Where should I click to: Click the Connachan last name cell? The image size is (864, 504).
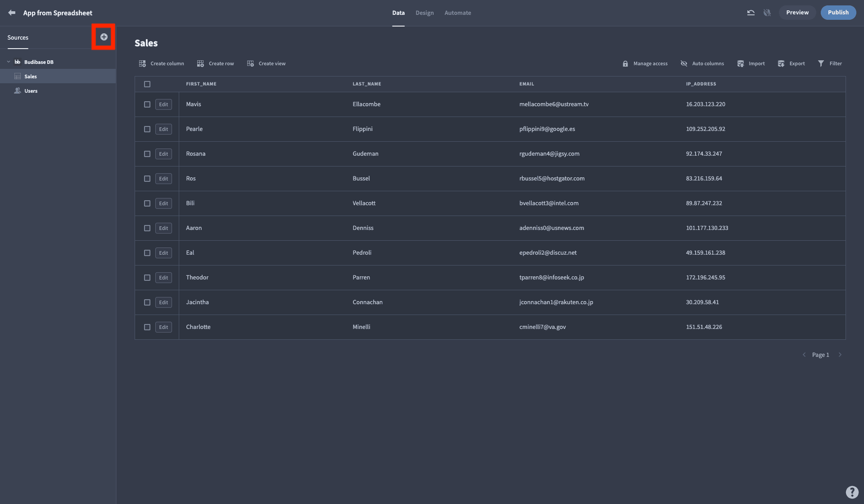(x=367, y=302)
